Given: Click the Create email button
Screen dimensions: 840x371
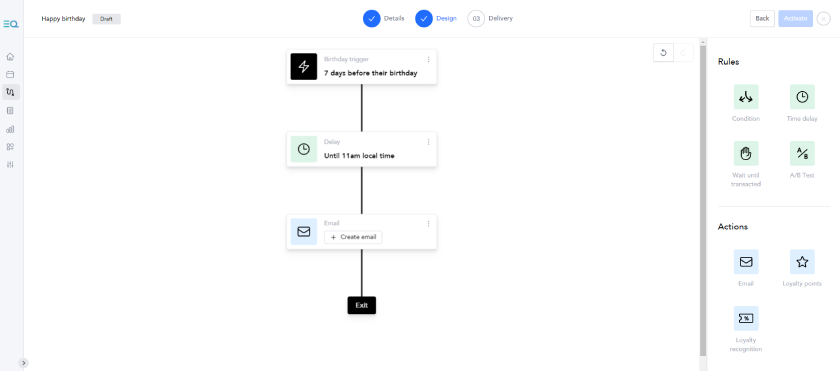Looking at the screenshot, I should (x=353, y=237).
